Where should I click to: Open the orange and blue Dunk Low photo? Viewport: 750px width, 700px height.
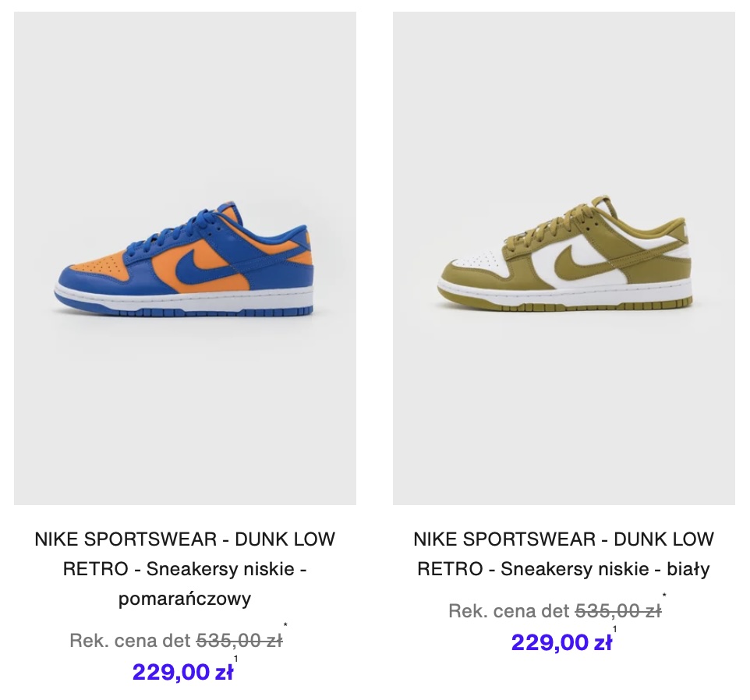[x=185, y=258]
